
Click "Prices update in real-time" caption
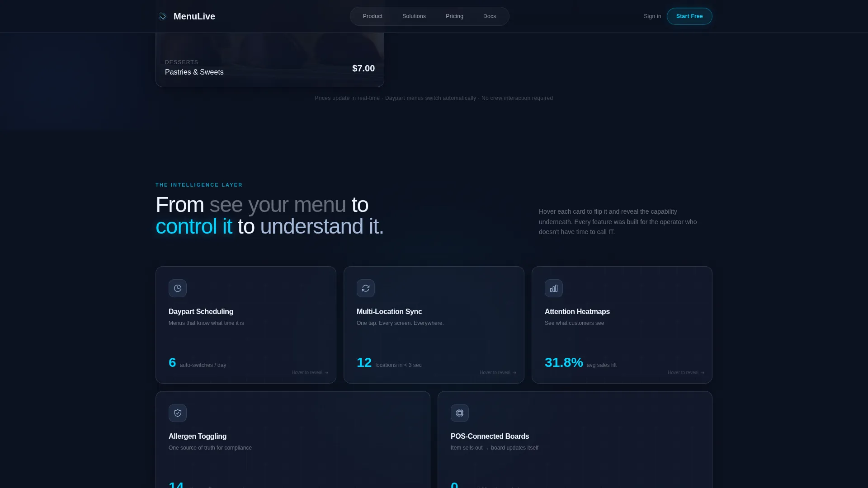[347, 98]
